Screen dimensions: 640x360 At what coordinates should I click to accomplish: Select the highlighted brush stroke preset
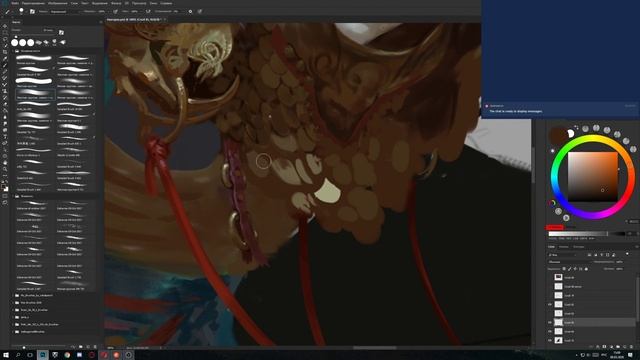pyautogui.click(x=35, y=95)
